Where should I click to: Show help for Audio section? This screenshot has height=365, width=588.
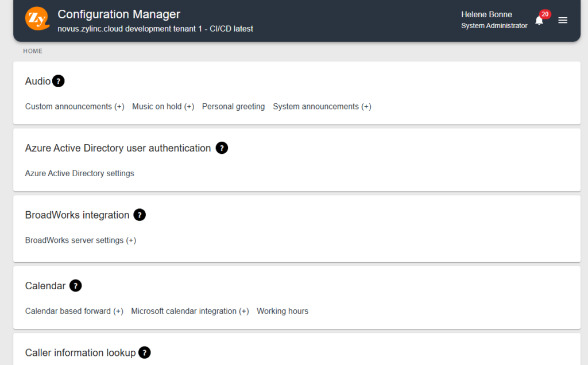pos(58,81)
